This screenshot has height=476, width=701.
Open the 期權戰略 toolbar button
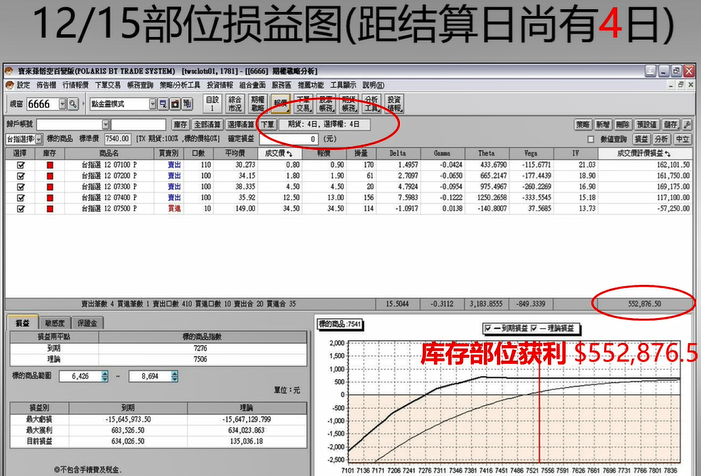click(258, 104)
